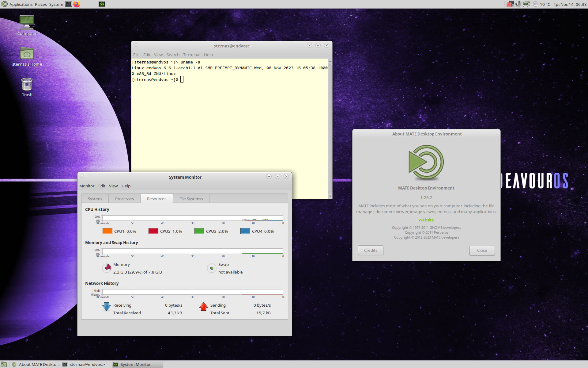Open System Monitor's View menu
The width and height of the screenshot is (588, 368).
[113, 186]
